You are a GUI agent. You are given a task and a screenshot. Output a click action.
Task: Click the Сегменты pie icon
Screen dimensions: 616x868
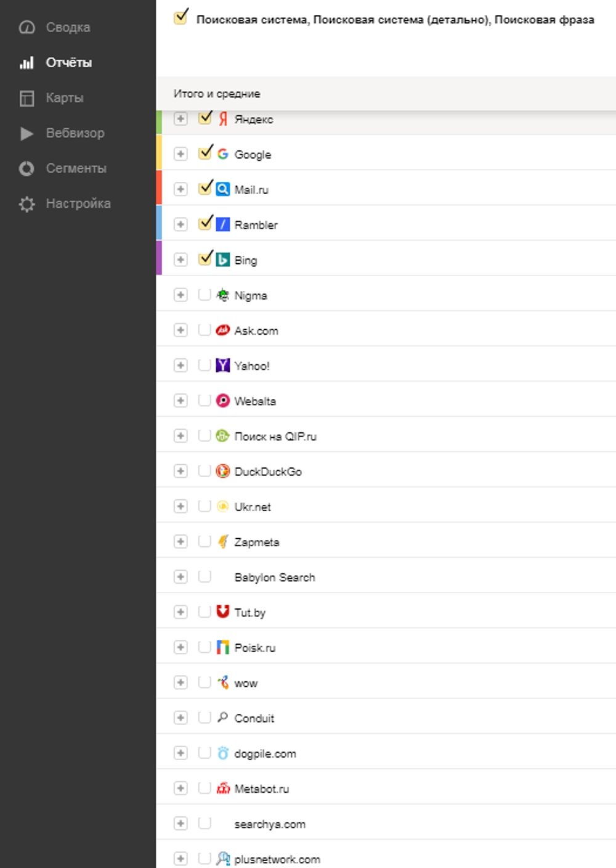tap(26, 168)
